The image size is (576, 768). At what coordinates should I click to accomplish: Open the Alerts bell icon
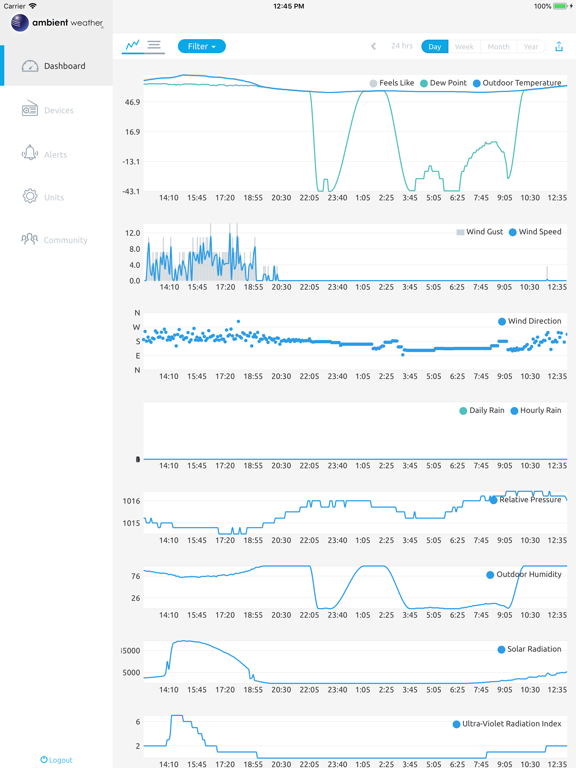30,153
